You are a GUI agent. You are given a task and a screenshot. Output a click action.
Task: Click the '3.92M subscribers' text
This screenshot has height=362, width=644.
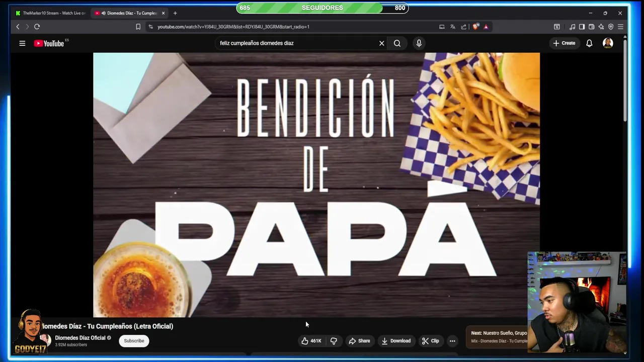(71, 345)
